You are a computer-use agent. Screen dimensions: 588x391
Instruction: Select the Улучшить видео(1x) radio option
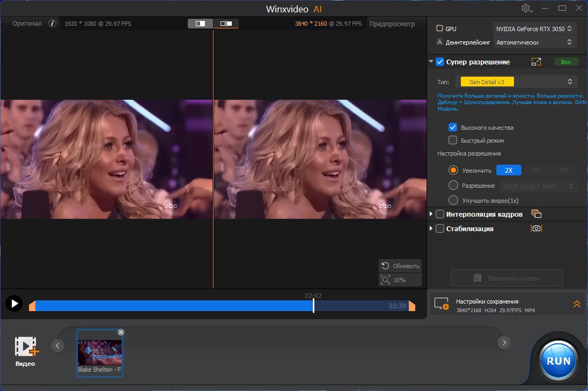[x=453, y=200]
